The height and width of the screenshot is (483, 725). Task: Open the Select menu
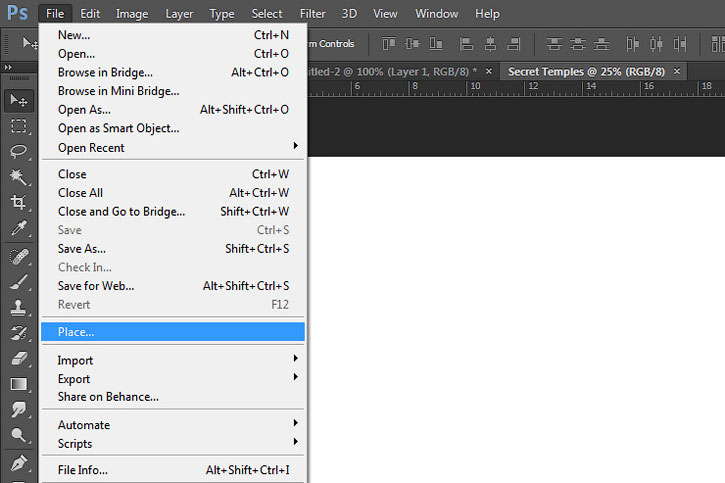click(267, 14)
